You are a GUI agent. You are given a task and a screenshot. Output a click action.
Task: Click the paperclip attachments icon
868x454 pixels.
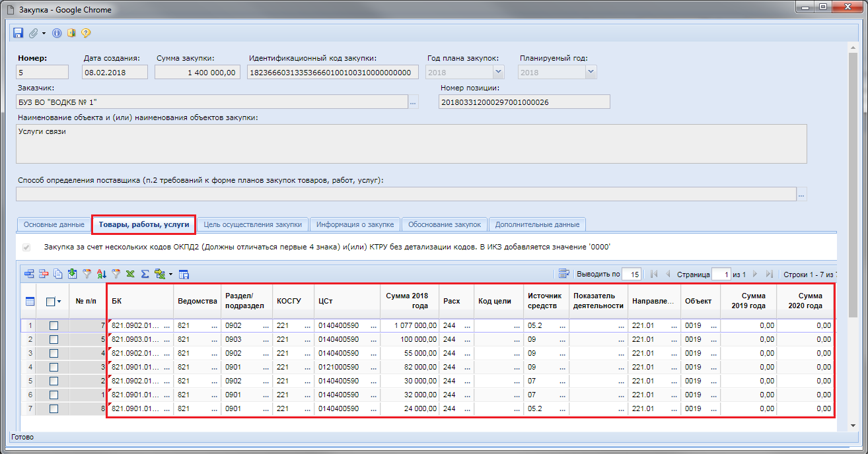point(33,33)
